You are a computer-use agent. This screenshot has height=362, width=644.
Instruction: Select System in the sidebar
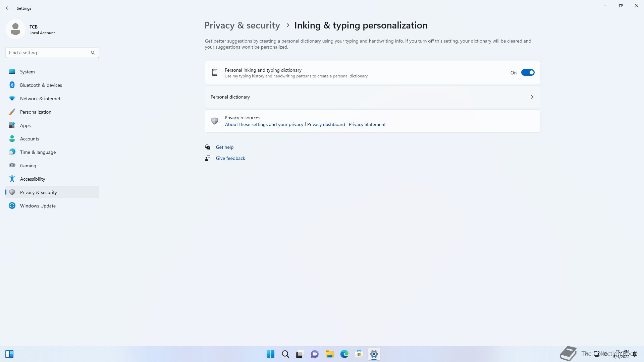click(52, 72)
